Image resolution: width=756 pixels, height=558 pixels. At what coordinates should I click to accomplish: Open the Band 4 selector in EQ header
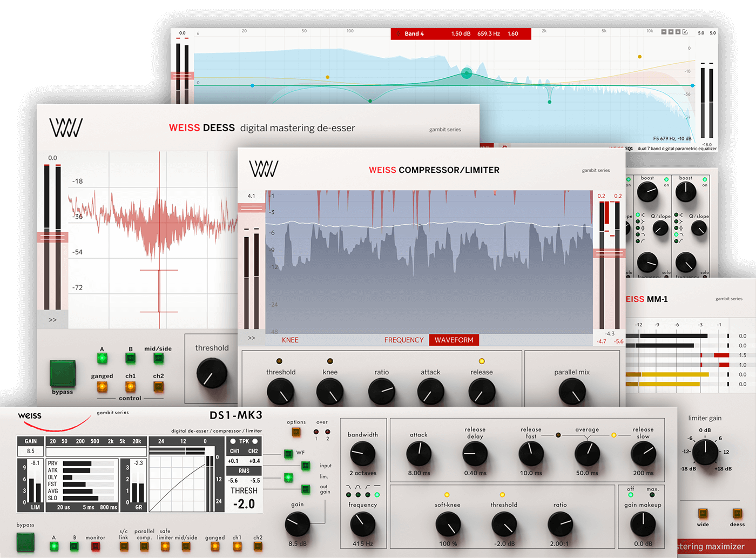tap(414, 34)
